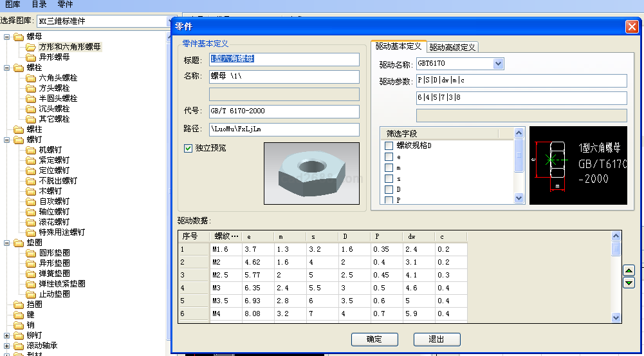Collapse the 螺栓 tree node

point(6,68)
